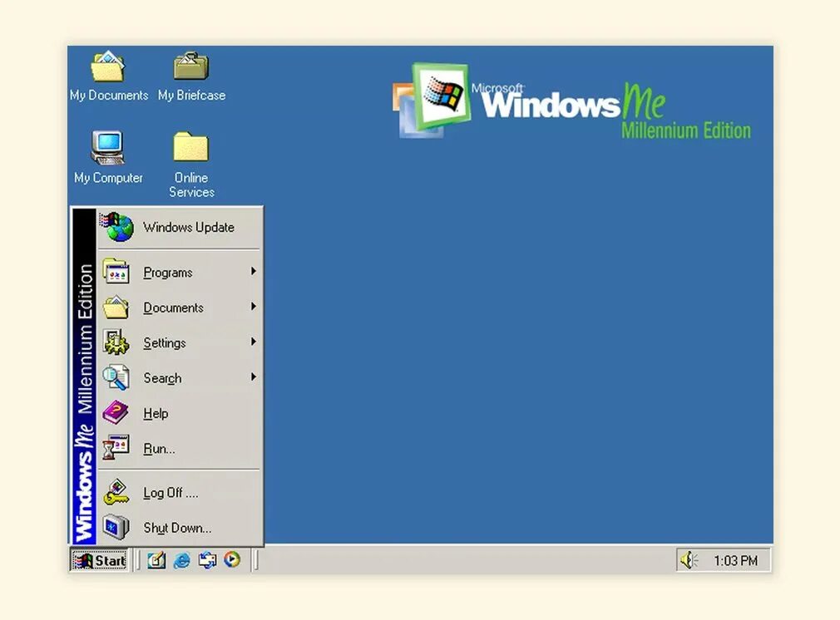This screenshot has height=620, width=840.
Task: Click the Windows flag on Start button
Action: tap(83, 561)
